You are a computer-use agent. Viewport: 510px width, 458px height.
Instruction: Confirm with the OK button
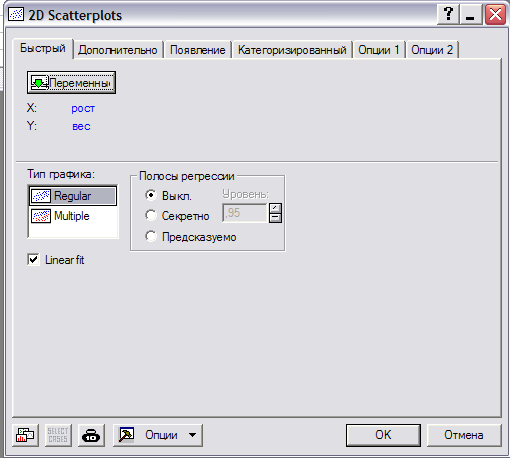point(383,435)
